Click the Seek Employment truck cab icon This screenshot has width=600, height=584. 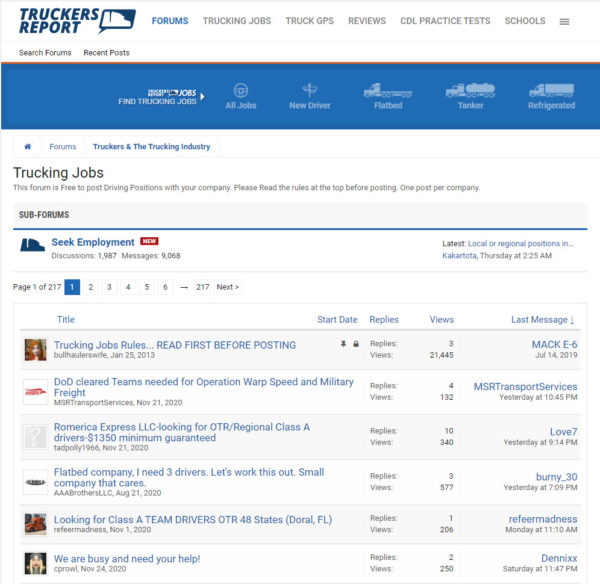coord(32,245)
